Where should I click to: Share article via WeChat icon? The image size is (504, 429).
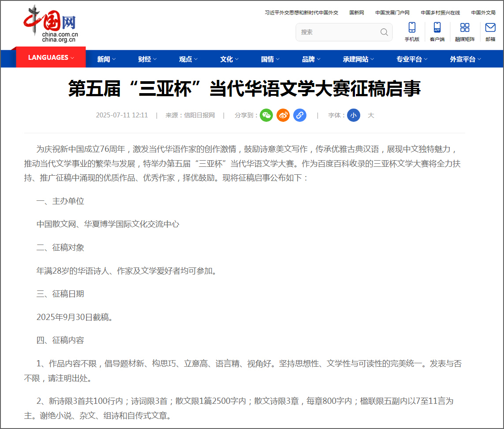266,115
